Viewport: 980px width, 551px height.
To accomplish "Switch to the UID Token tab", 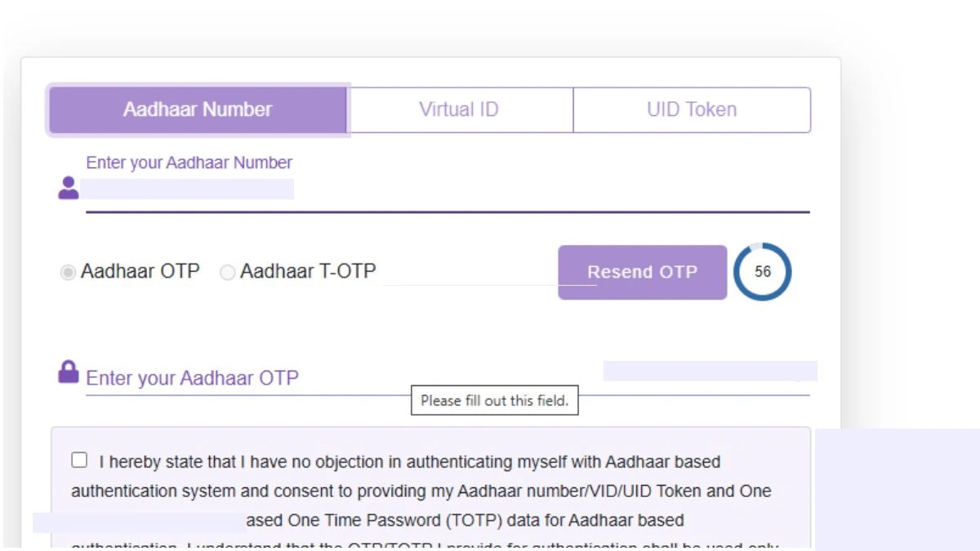I will (x=692, y=109).
